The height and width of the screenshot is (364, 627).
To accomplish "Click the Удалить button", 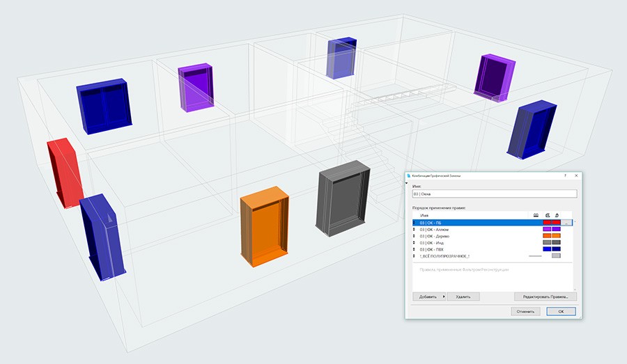I will coord(463,297).
